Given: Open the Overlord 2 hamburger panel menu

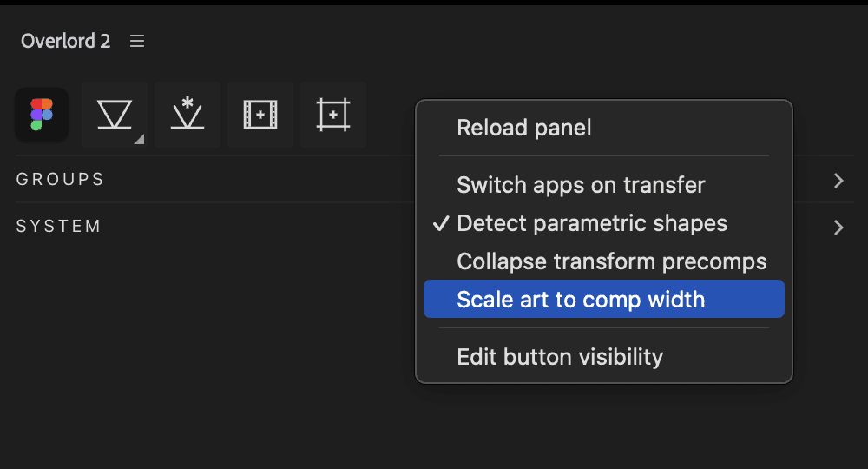Looking at the screenshot, I should (137, 41).
